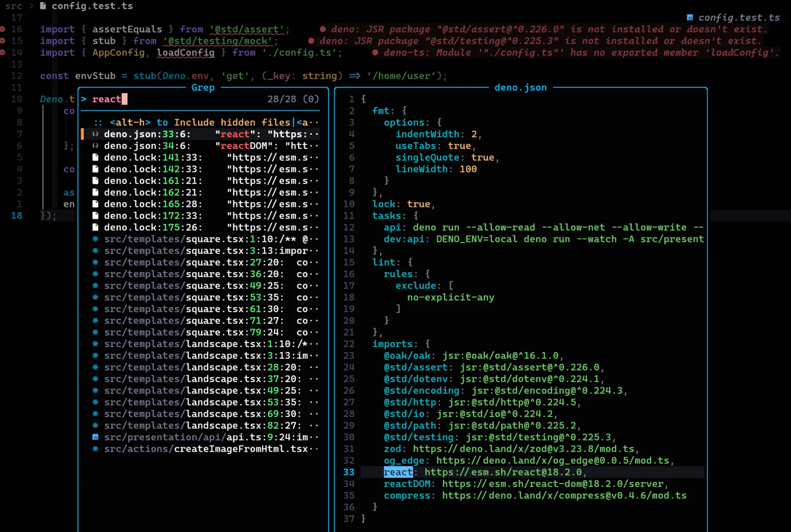Click 'dev:api' task on preview line 13

[x=404, y=239]
